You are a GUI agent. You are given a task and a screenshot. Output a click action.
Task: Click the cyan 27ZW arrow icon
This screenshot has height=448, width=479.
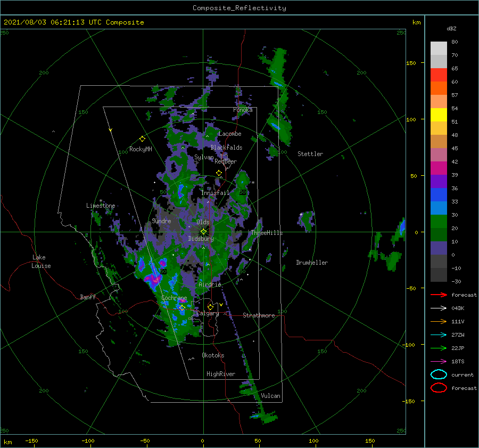tap(439, 335)
